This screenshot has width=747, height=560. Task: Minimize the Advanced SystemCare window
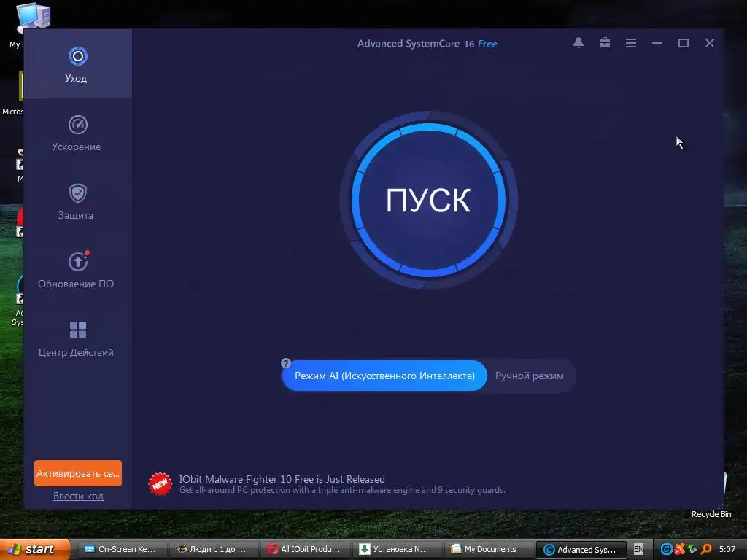point(657,43)
